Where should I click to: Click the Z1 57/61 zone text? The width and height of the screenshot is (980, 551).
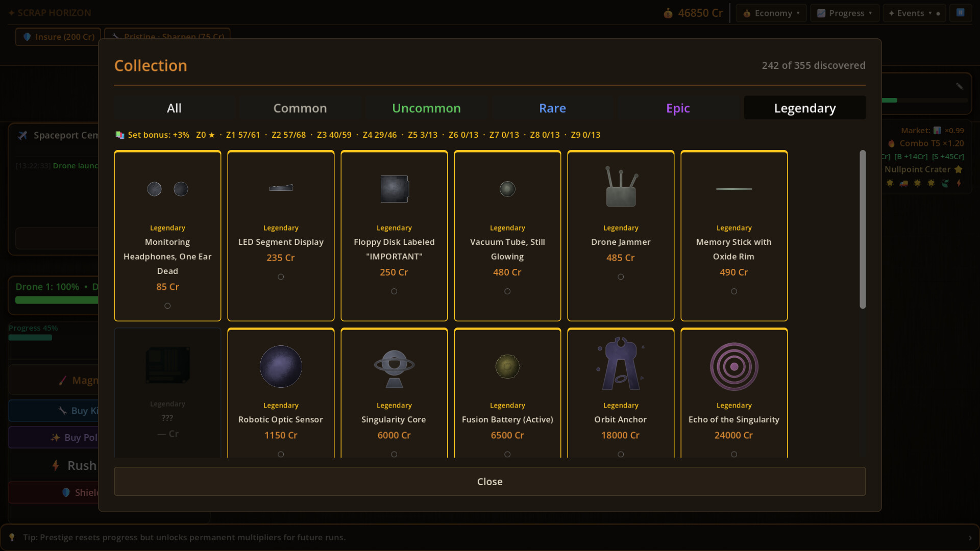coord(243,135)
